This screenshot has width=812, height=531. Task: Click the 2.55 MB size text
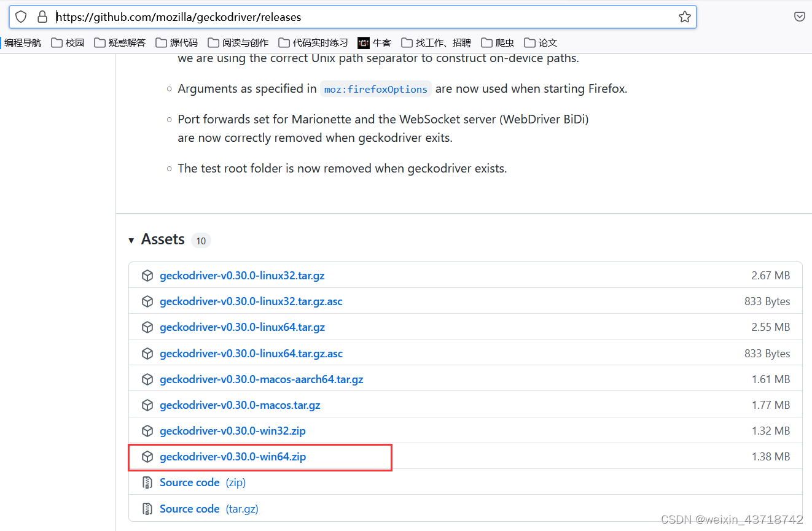click(x=771, y=327)
